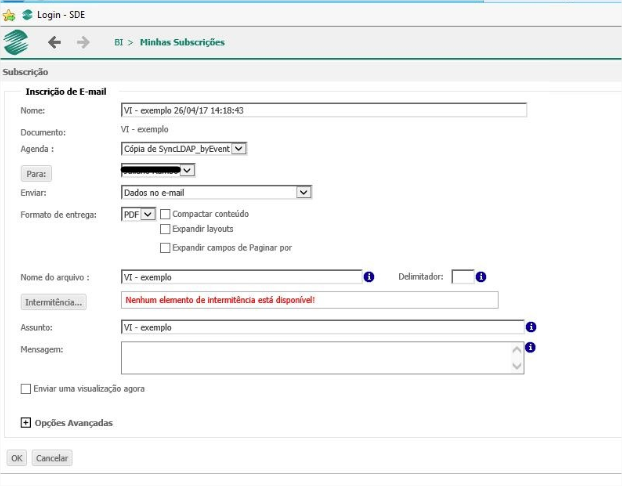Tick Expandir campos de Paginar por
The image size is (622, 486).
[165, 248]
